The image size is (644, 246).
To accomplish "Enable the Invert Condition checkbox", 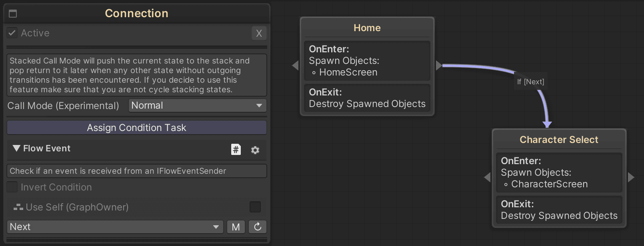I will (x=12, y=187).
